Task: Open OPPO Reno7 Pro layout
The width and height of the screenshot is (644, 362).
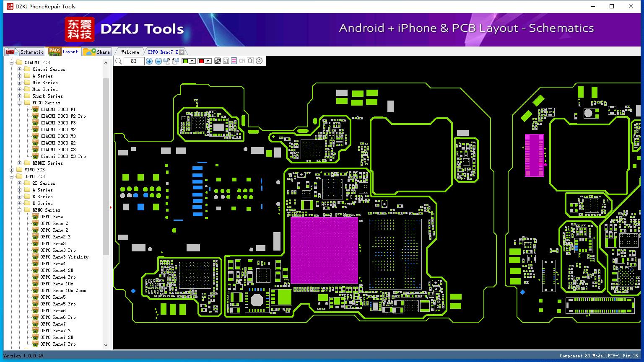Action: point(58,344)
